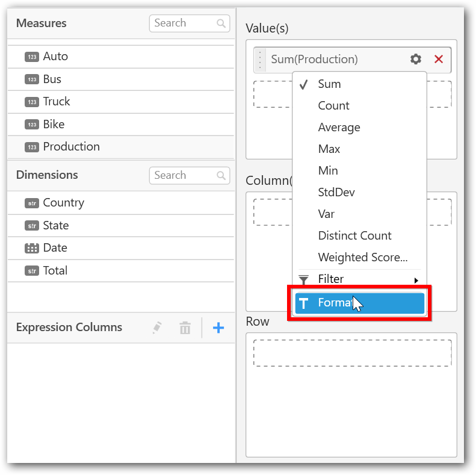Click the search magnifier in Measures
This screenshot has width=476, height=475.
pyautogui.click(x=221, y=23)
